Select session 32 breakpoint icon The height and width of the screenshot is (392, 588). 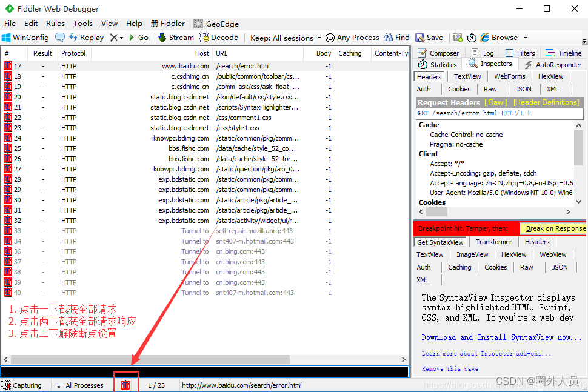coord(8,221)
